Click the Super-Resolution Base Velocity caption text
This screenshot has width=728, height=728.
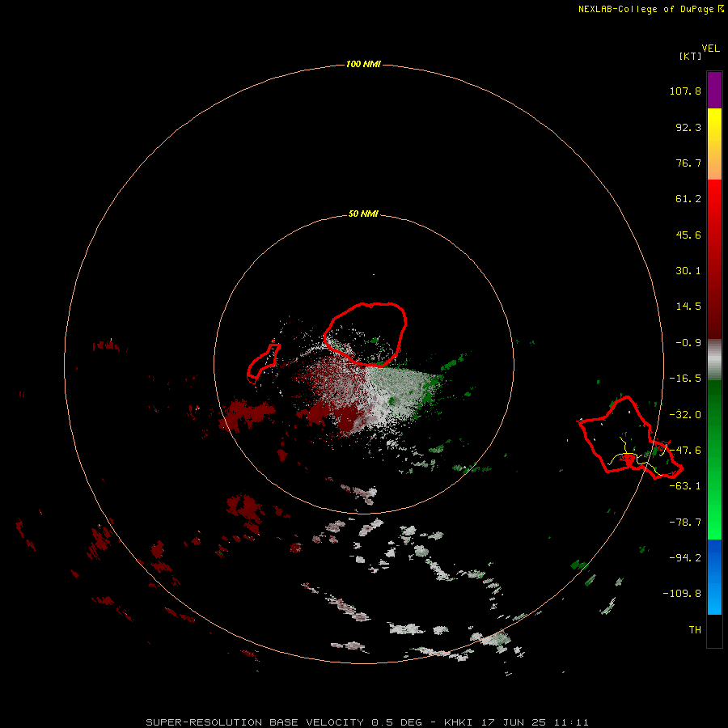pos(367,722)
